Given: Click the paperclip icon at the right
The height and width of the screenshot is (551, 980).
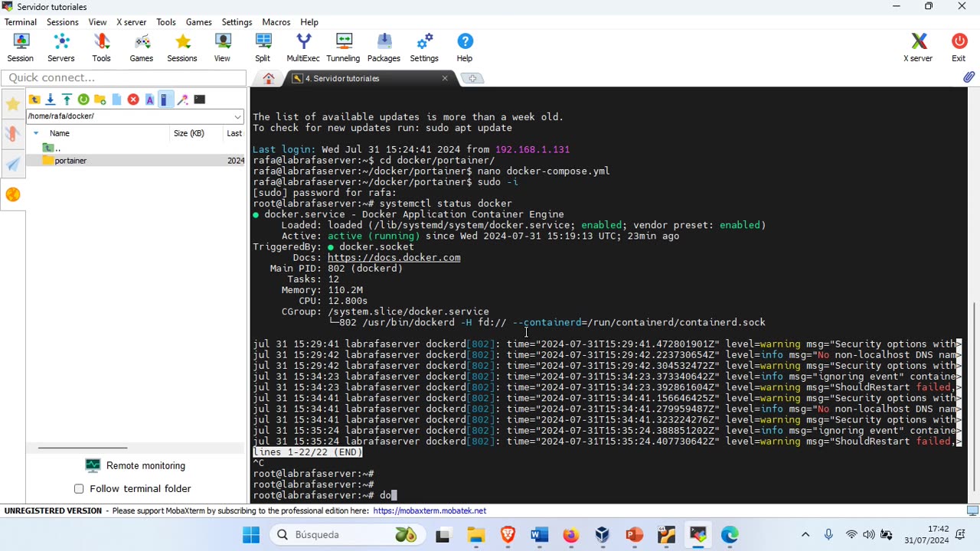Looking at the screenshot, I should tap(969, 77).
